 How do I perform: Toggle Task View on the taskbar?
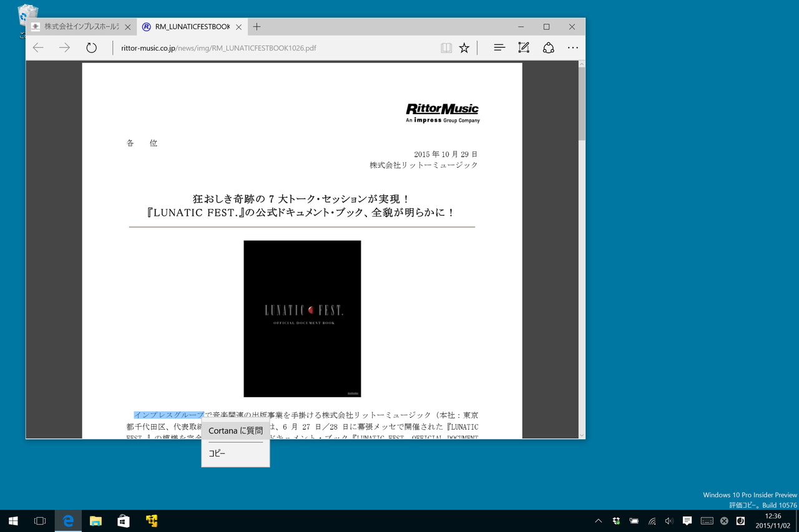tap(39, 521)
